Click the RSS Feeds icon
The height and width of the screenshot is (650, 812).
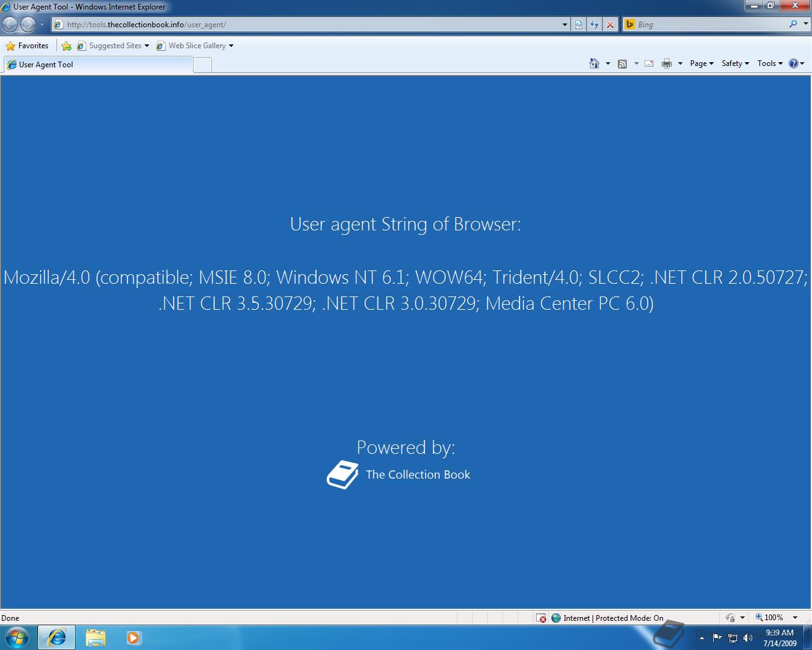[x=622, y=63]
